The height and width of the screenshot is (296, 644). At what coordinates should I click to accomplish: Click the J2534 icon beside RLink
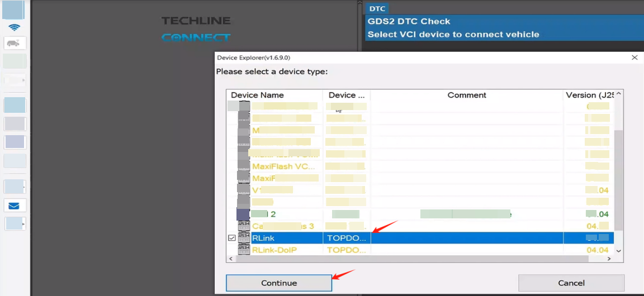[244, 238]
